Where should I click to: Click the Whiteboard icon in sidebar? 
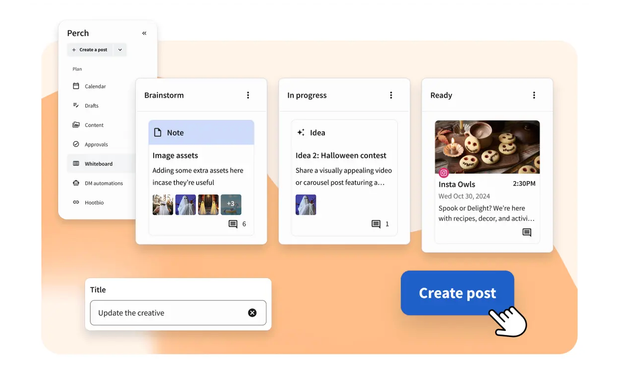point(76,163)
